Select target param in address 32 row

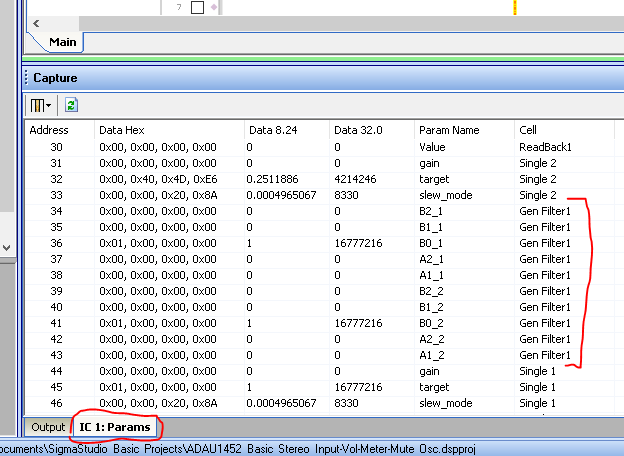(x=434, y=179)
